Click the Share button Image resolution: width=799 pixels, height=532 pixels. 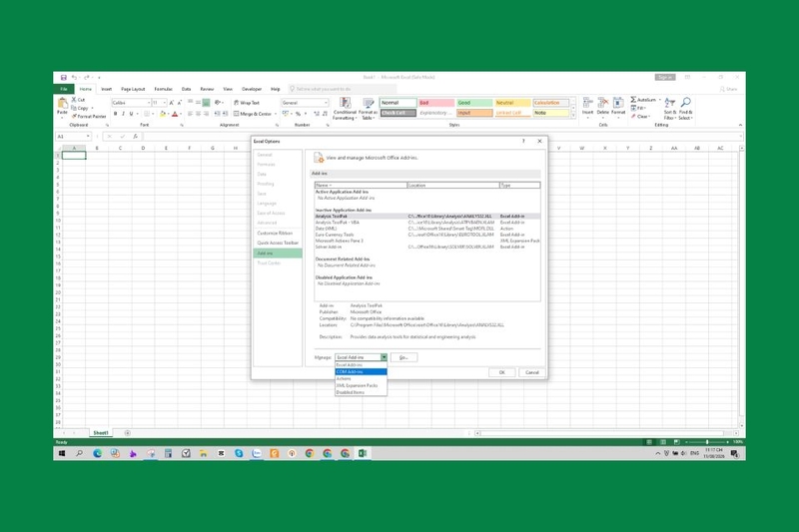click(x=729, y=89)
